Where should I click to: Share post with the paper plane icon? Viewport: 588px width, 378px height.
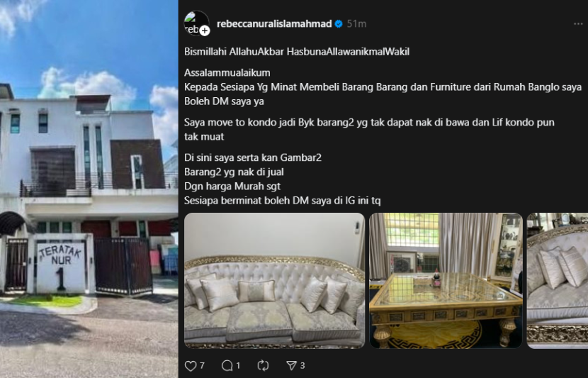(x=291, y=366)
